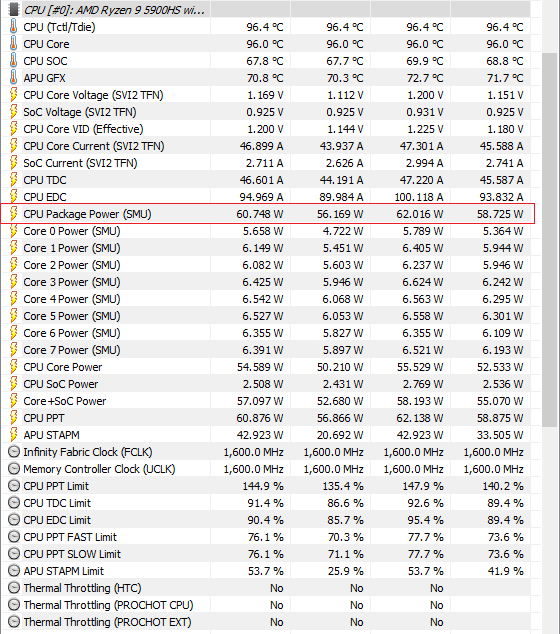The height and width of the screenshot is (634, 560).
Task: Click lightning icon beside CPU Core VID
Action: [x=13, y=129]
